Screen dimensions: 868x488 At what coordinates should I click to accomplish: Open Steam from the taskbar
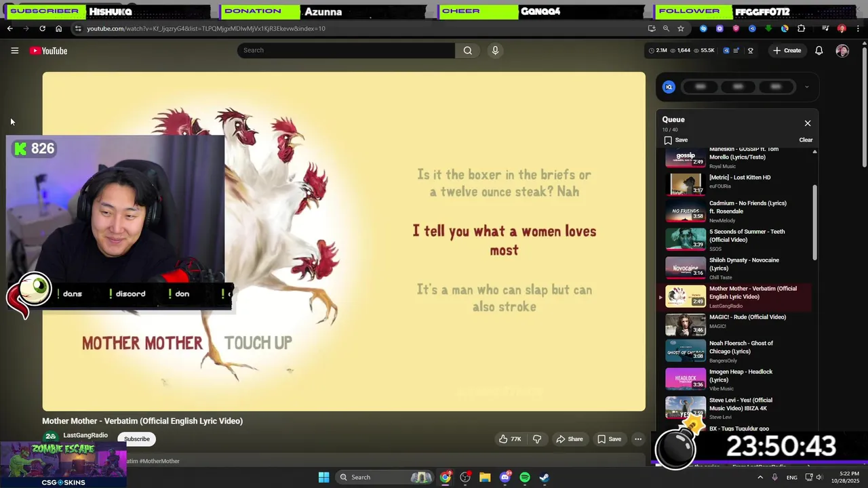pyautogui.click(x=544, y=477)
